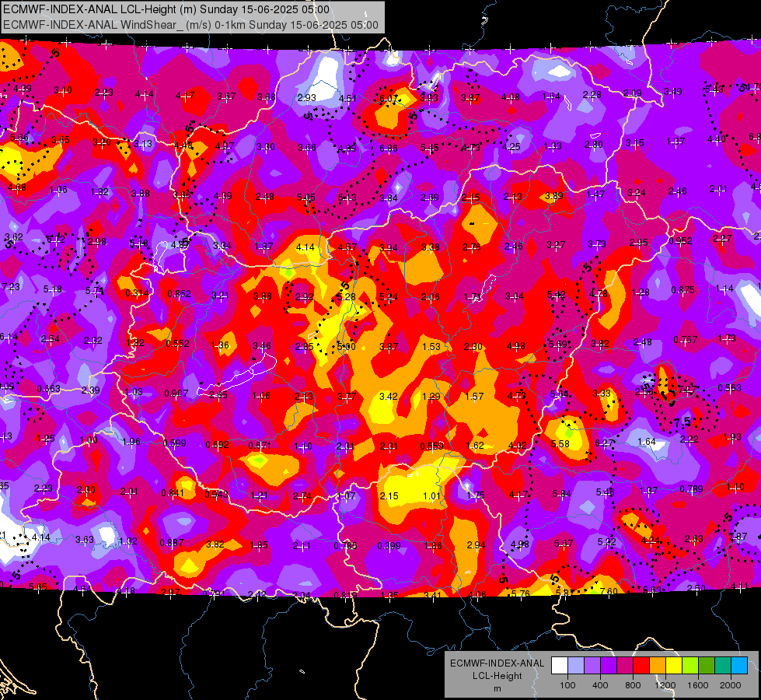Image resolution: width=761 pixels, height=700 pixels.
Task: Click the grid value 5.05
Action: 305,198
